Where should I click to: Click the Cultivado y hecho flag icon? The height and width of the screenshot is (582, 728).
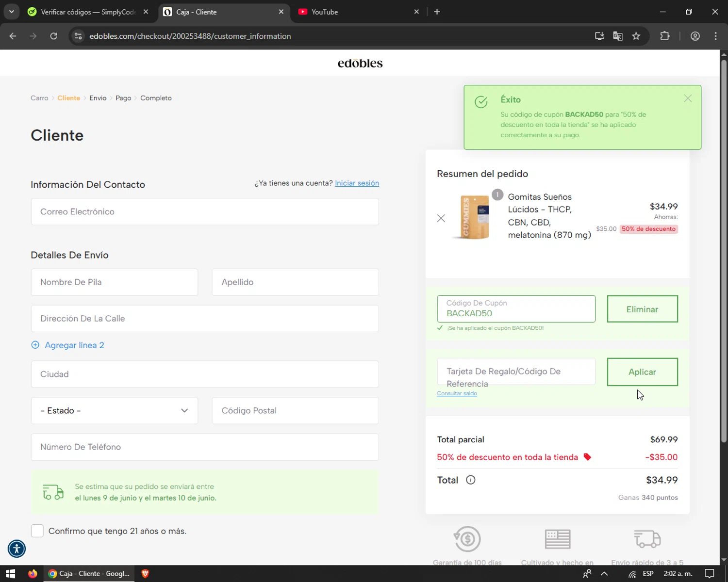point(557,539)
